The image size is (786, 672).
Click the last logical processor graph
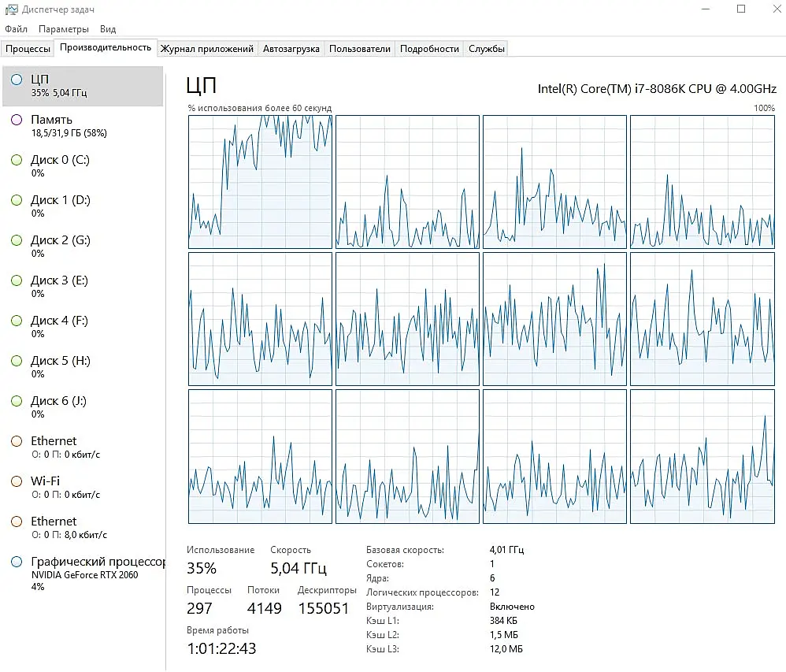[x=703, y=456]
